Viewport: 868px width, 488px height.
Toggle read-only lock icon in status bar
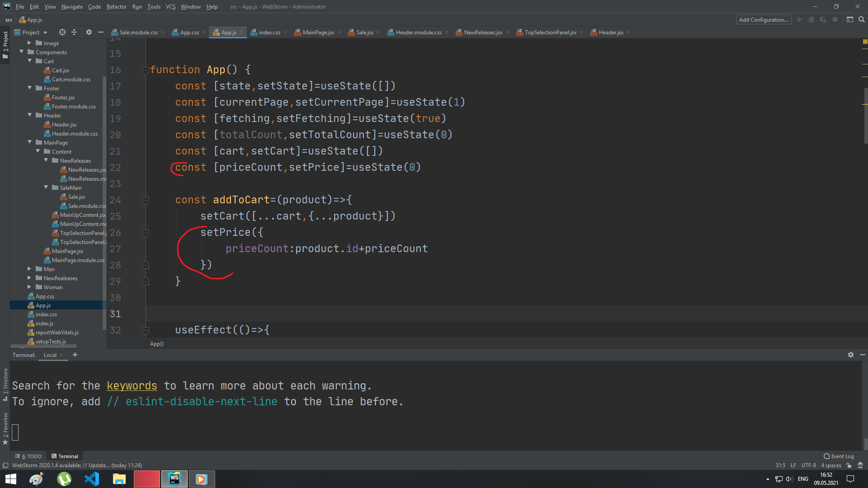[849, 465]
